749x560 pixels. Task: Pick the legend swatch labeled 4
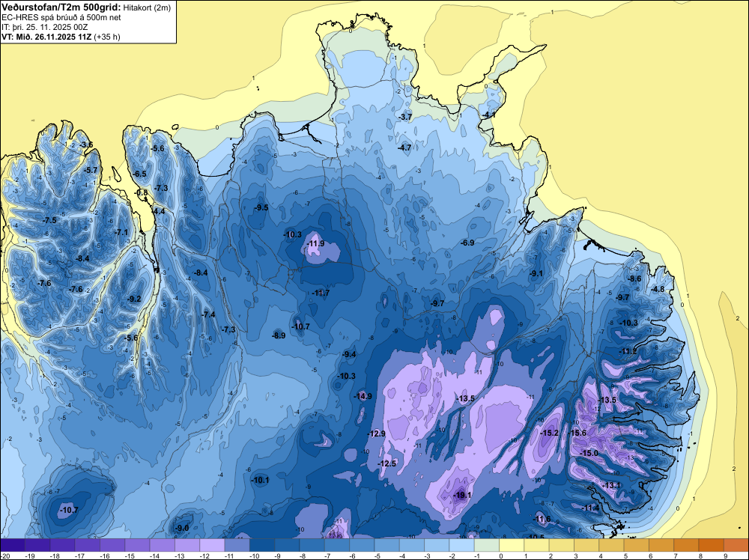[x=611, y=545]
